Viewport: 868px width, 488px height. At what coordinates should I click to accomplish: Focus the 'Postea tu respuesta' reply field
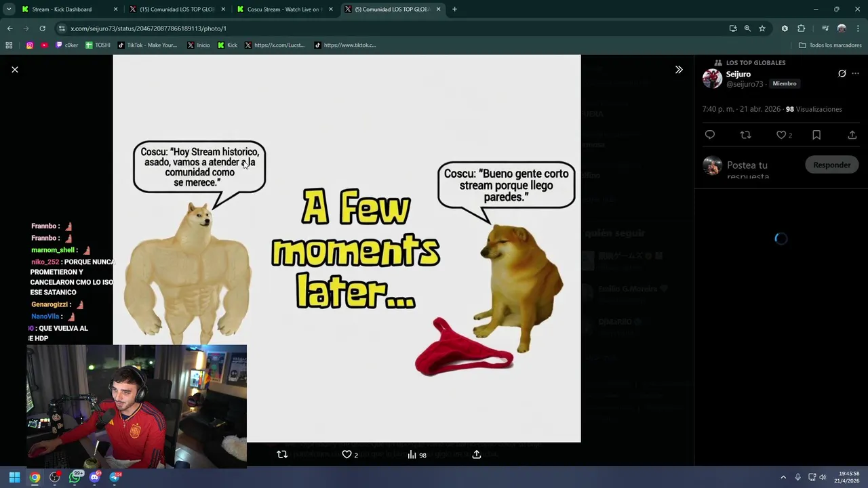[761, 169]
